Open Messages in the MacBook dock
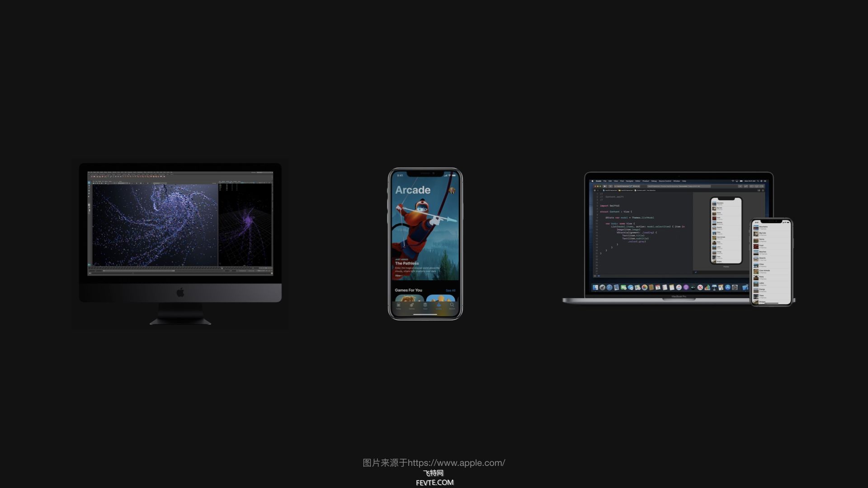 pos(631,287)
